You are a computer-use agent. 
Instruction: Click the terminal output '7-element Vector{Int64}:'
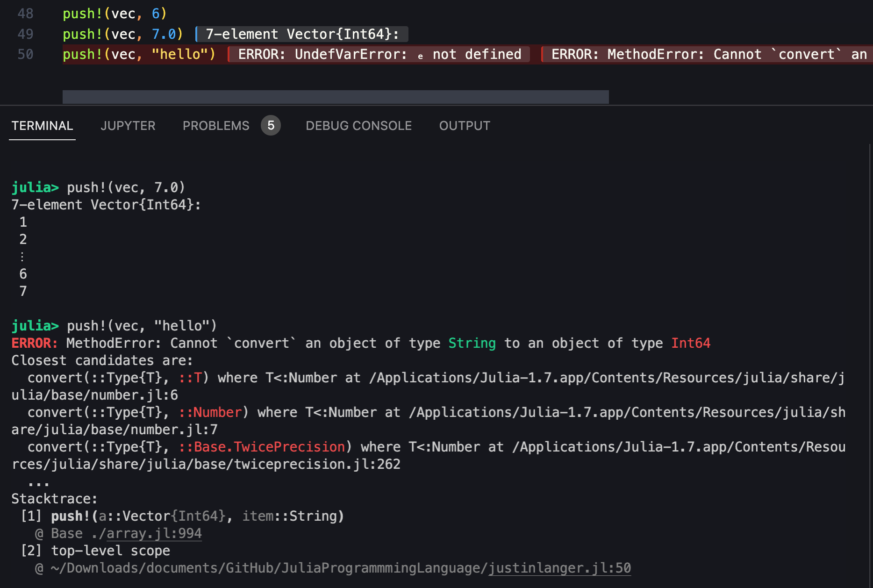(x=106, y=205)
